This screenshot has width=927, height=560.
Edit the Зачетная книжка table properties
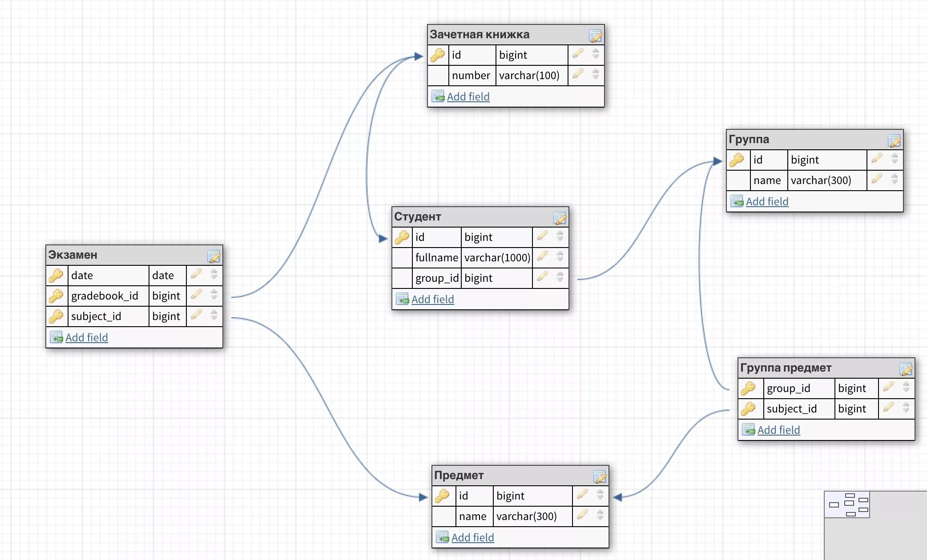[595, 36]
